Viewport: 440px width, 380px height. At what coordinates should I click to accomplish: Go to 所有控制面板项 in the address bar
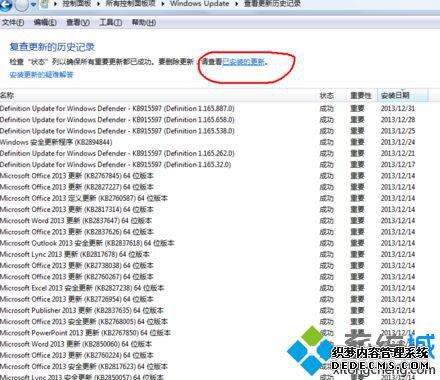click(x=131, y=4)
